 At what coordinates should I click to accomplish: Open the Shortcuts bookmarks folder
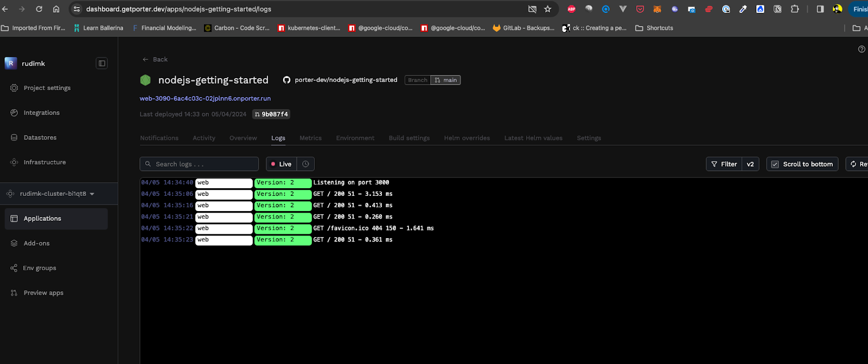point(654,28)
